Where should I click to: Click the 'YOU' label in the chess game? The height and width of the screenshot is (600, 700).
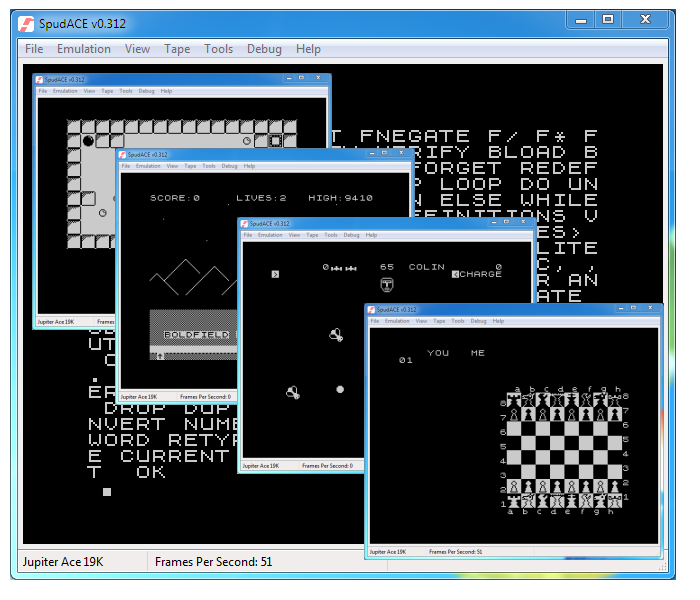[x=438, y=353]
